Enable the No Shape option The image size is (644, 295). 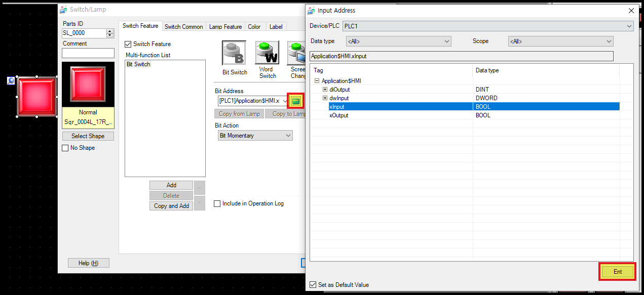[x=65, y=148]
